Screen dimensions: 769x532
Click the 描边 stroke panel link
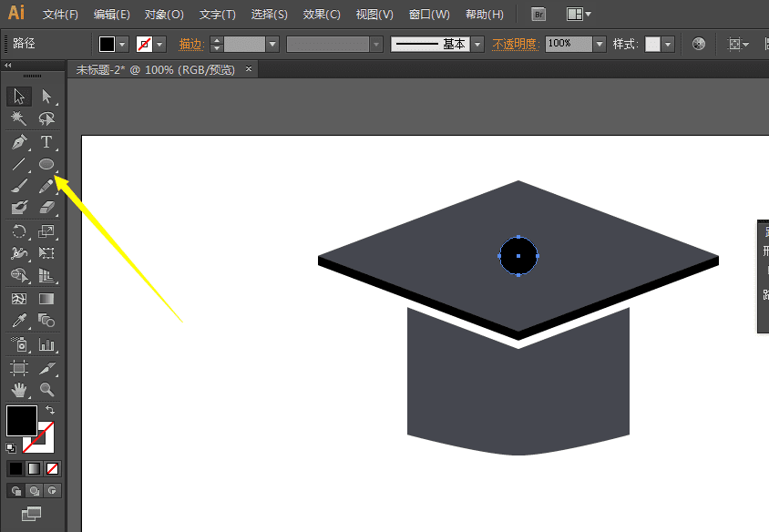pyautogui.click(x=190, y=44)
